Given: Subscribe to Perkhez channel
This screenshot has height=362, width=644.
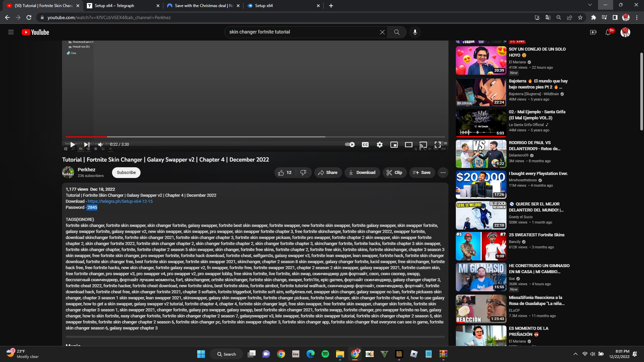Looking at the screenshot, I should tap(126, 173).
